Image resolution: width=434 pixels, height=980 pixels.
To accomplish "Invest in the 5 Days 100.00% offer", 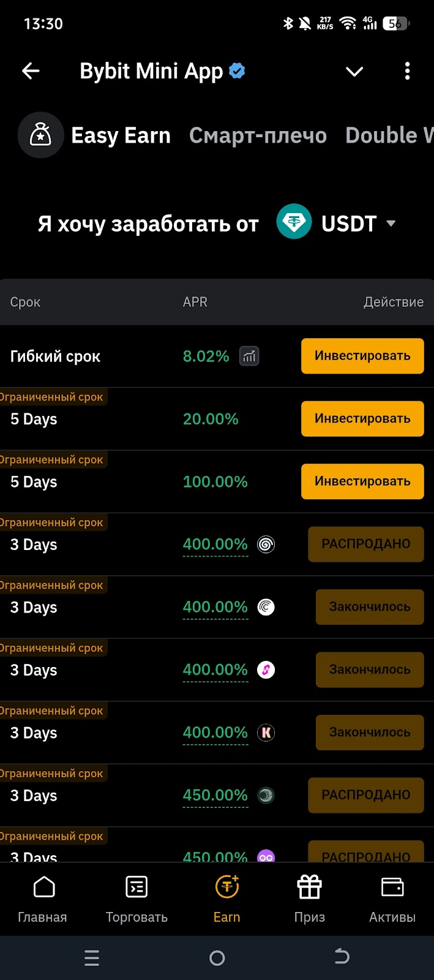I will [362, 481].
